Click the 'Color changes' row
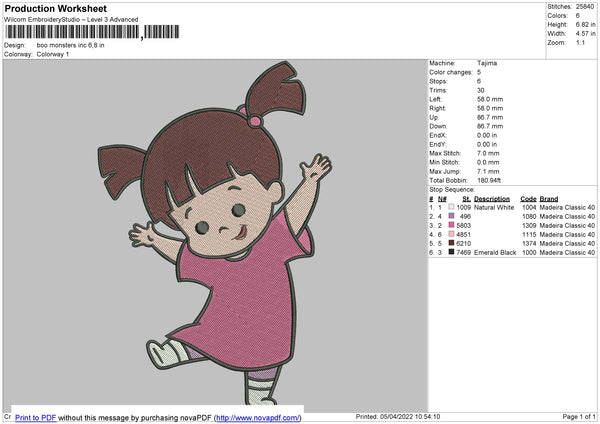Image resolution: width=600 pixels, height=424 pixels. (455, 72)
